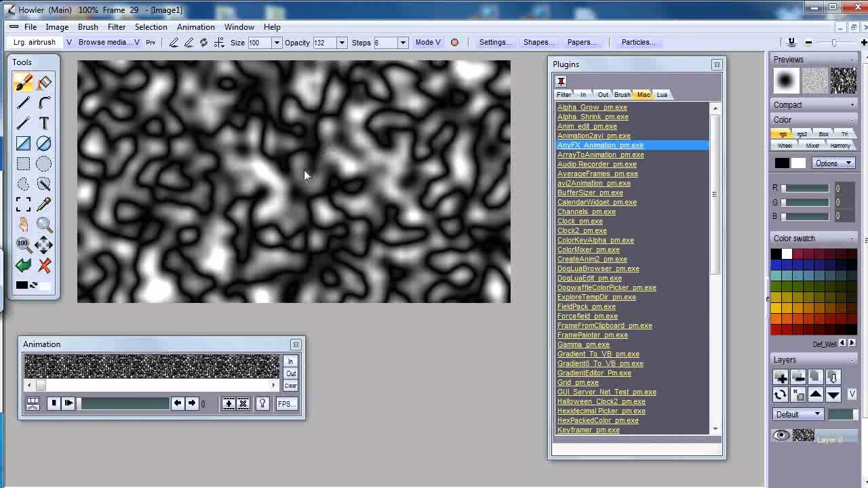Choose the freehand lasso selection tool
This screenshot has width=868, height=488.
click(24, 184)
